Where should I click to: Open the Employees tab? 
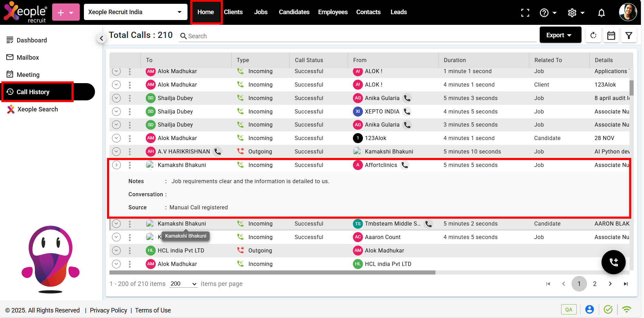click(x=333, y=12)
